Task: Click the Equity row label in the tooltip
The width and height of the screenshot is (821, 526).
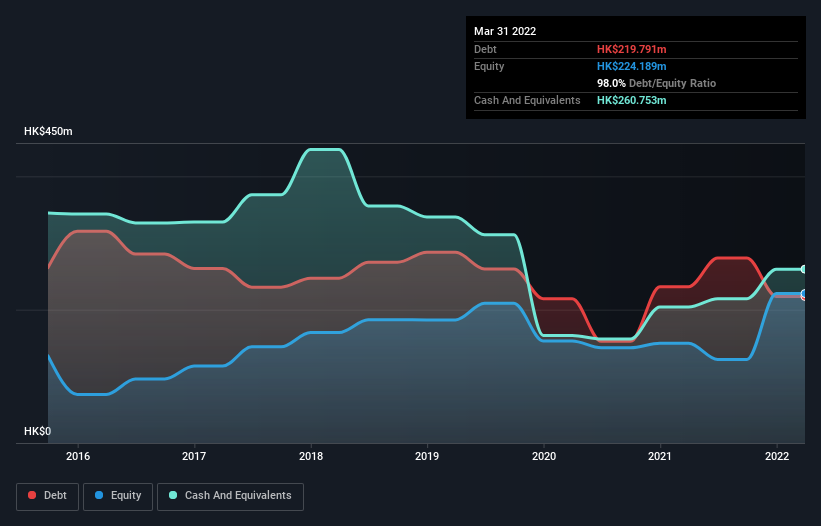Action: coord(489,66)
